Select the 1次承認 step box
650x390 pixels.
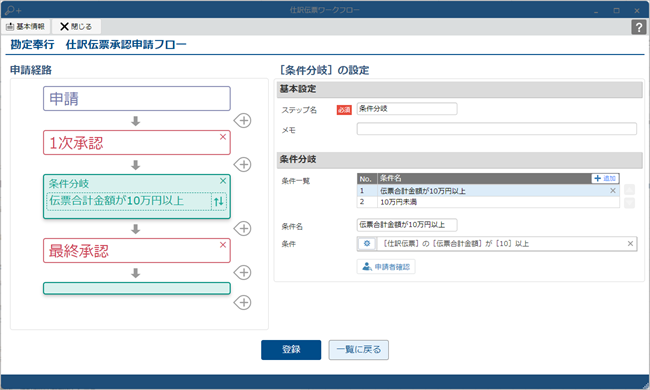(137, 143)
